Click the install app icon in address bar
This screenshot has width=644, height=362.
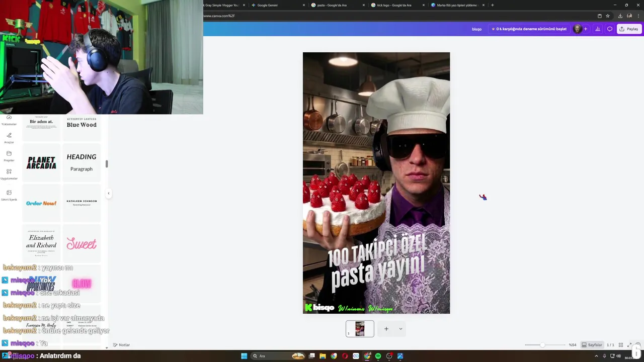[599, 16]
